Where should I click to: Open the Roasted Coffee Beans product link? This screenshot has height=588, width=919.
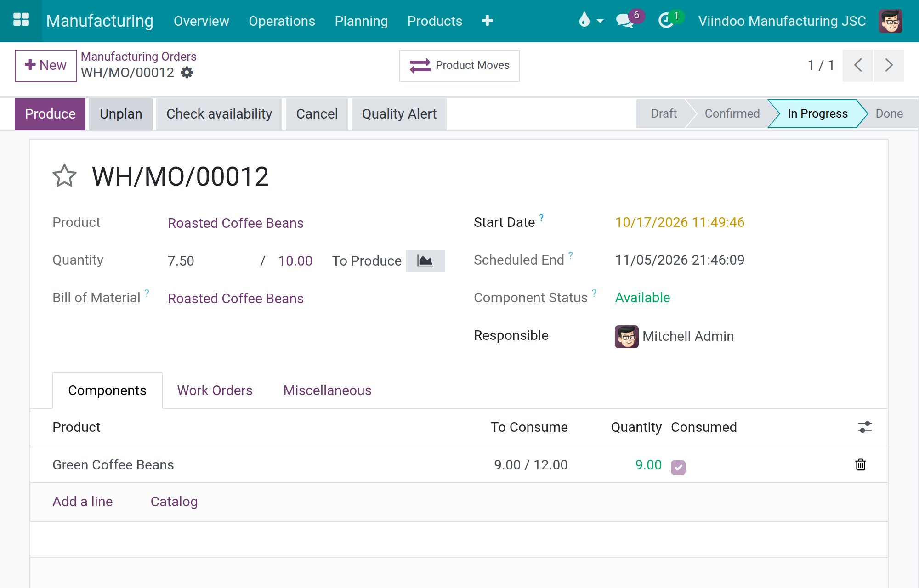pyautogui.click(x=235, y=223)
